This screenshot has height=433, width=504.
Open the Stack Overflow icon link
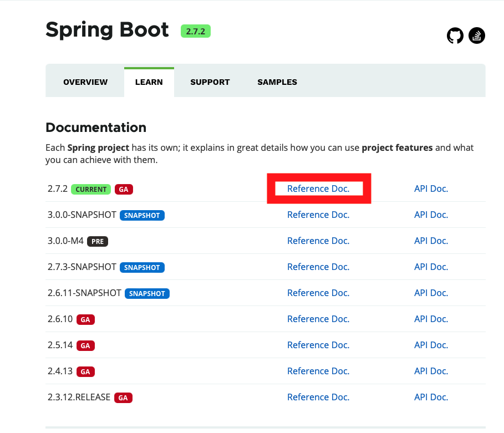click(477, 35)
